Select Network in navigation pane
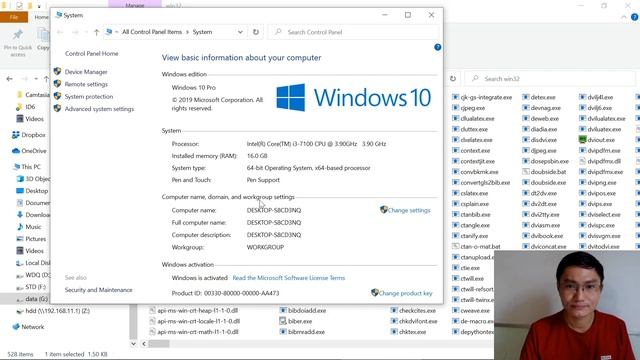Screen dimensions: 640x360 28,327
